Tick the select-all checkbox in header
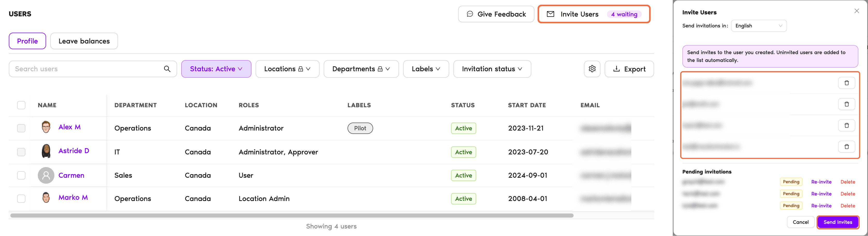The height and width of the screenshot is (236, 868). [x=21, y=105]
